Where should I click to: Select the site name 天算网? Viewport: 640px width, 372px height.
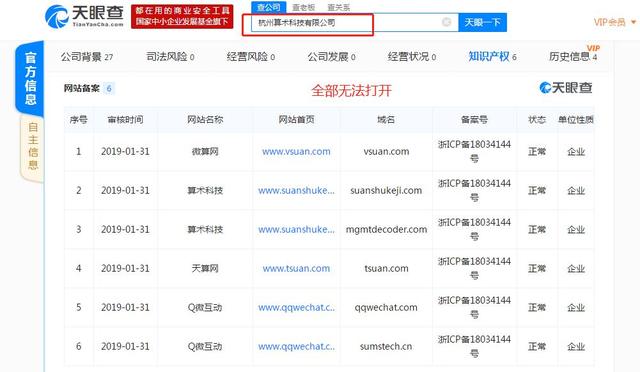[x=205, y=268]
